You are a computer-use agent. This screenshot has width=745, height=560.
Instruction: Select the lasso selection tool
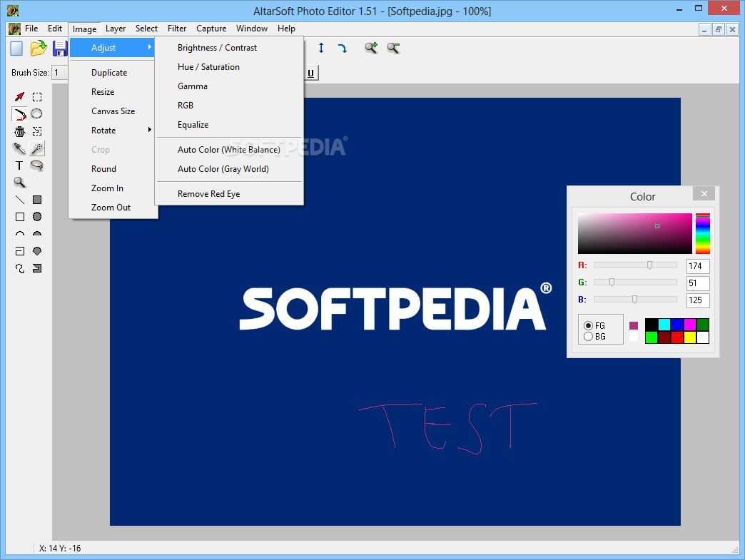(x=37, y=166)
